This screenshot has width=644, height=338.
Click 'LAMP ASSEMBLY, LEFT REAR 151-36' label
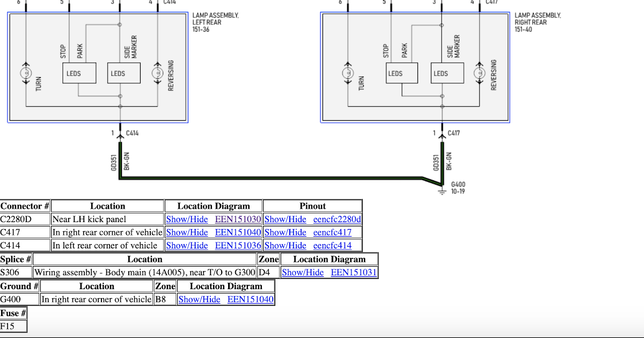216,23
